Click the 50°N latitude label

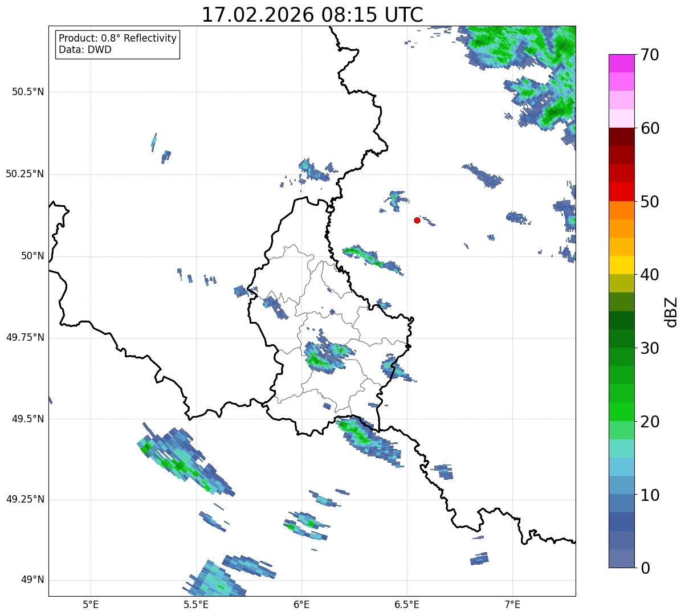32,256
